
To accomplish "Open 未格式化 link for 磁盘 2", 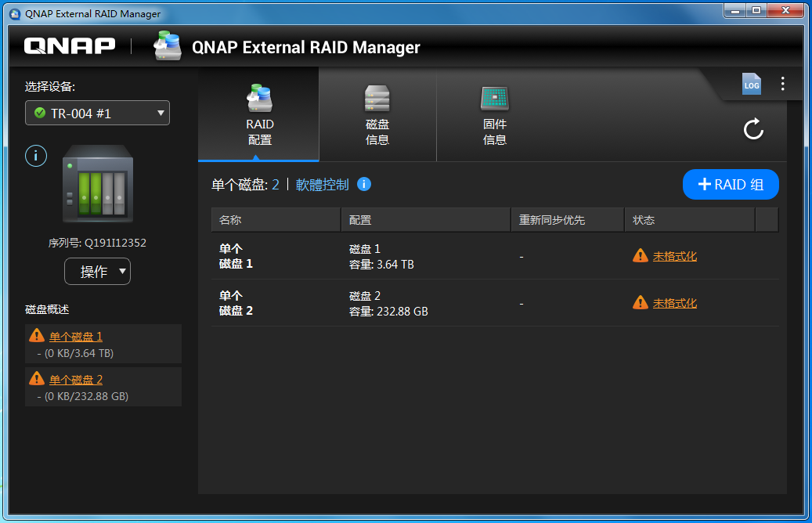I will click(x=674, y=304).
